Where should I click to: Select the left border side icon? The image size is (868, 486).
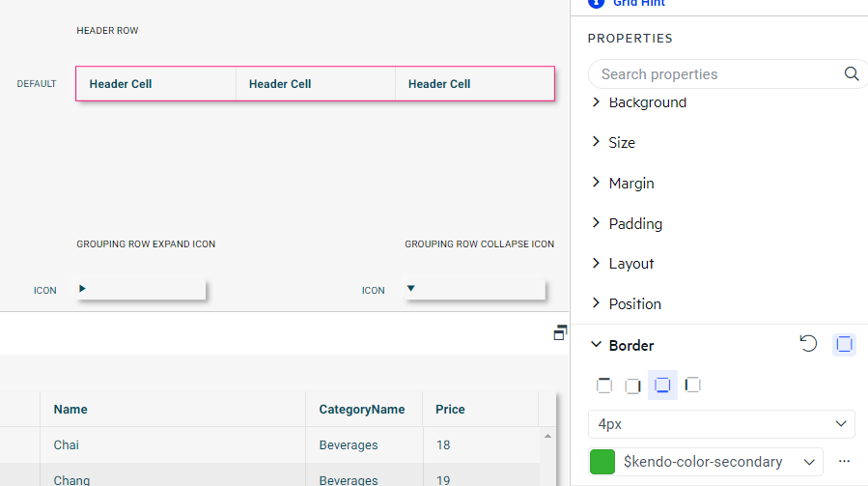[x=692, y=386]
